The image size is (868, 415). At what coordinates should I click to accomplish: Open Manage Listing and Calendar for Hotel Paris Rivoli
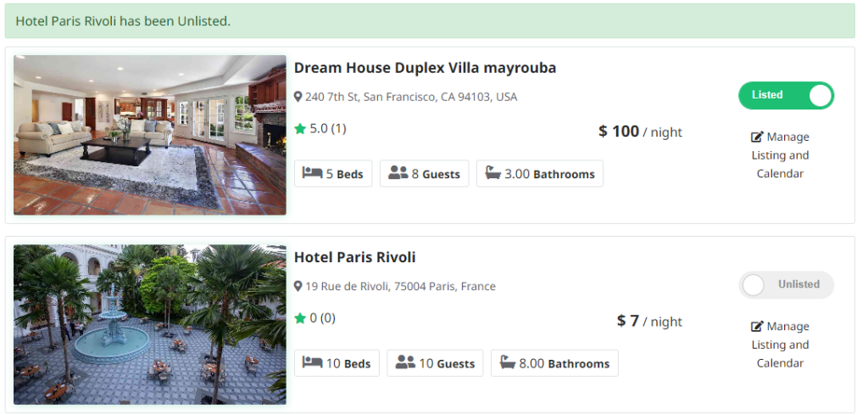[x=780, y=345]
